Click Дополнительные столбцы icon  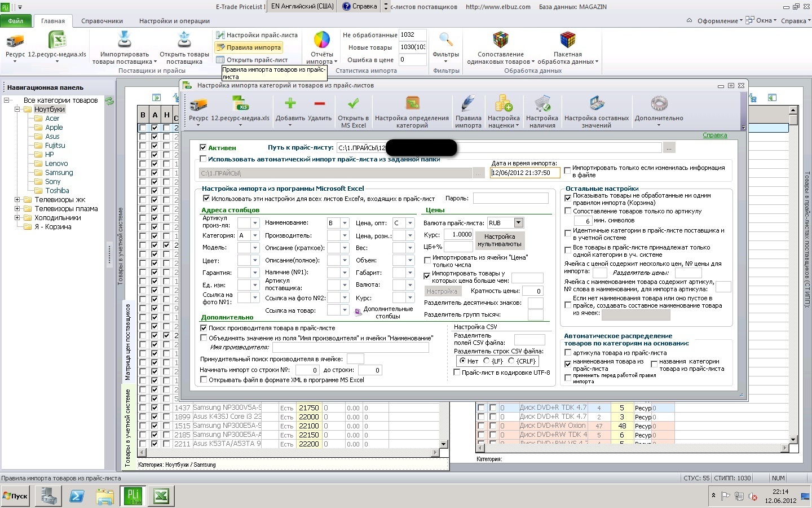pyautogui.click(x=358, y=312)
